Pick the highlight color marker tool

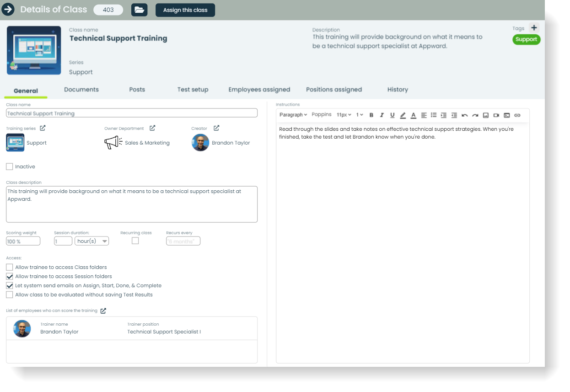(403, 115)
